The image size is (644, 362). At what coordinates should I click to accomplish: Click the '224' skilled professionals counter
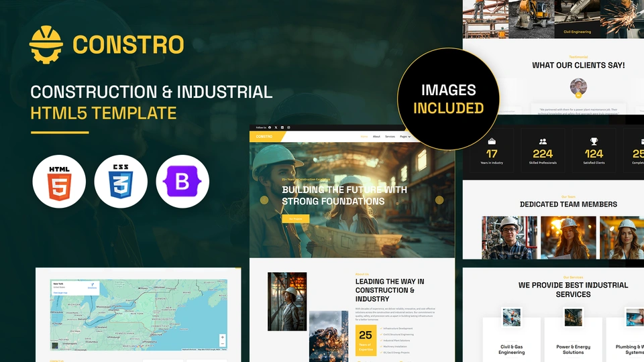point(543,154)
